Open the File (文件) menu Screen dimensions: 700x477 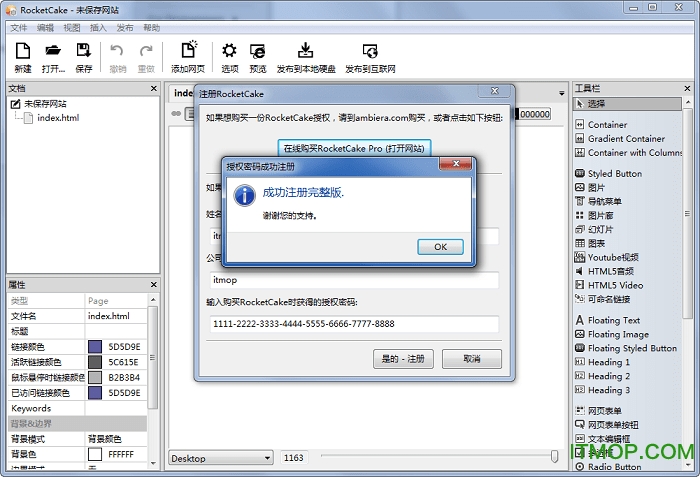(19, 28)
